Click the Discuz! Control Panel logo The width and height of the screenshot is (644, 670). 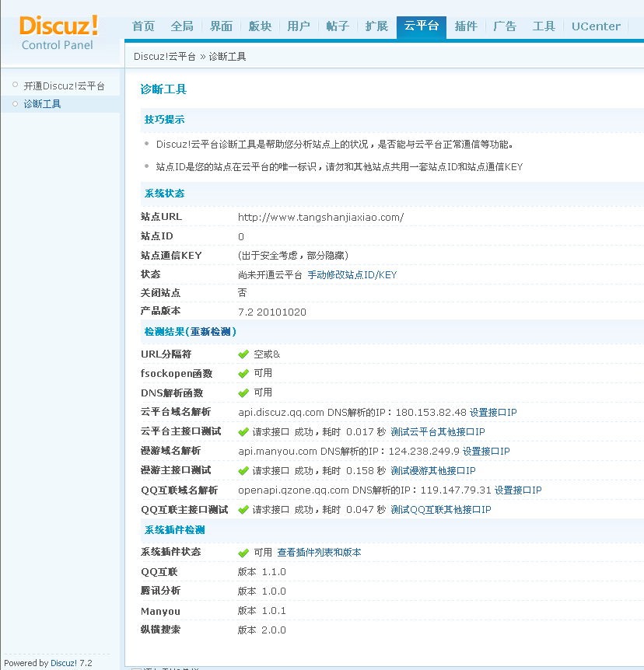pos(58,33)
